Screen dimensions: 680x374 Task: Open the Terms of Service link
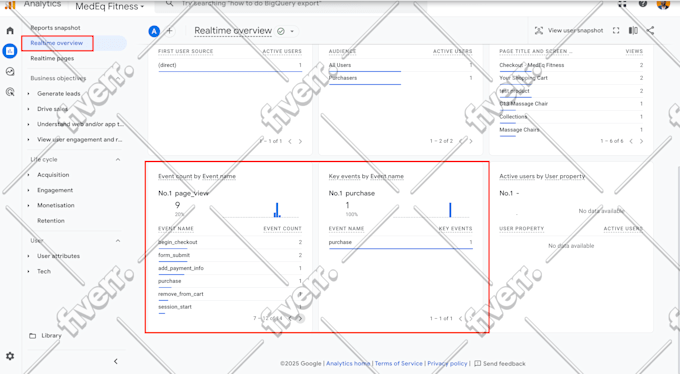click(x=398, y=364)
